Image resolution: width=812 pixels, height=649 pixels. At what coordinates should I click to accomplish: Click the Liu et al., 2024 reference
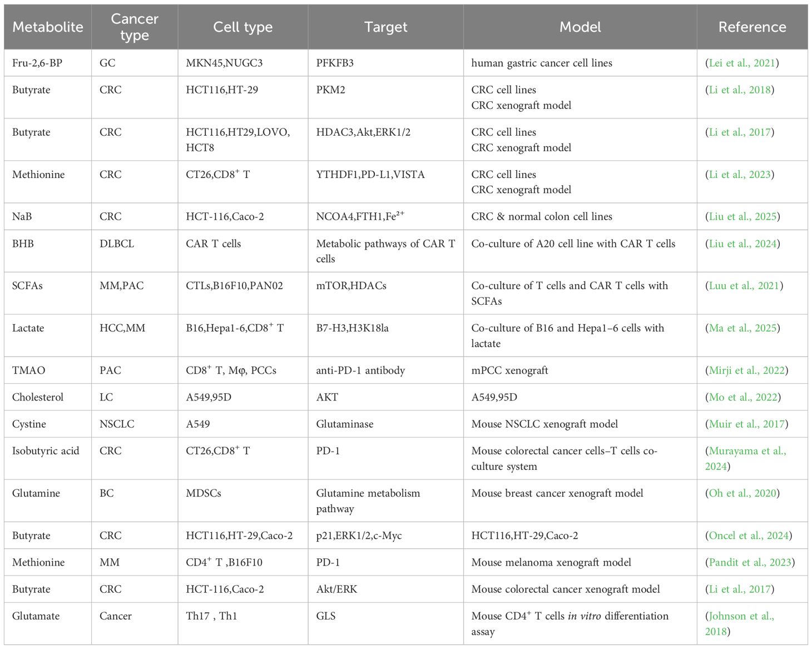(x=742, y=243)
